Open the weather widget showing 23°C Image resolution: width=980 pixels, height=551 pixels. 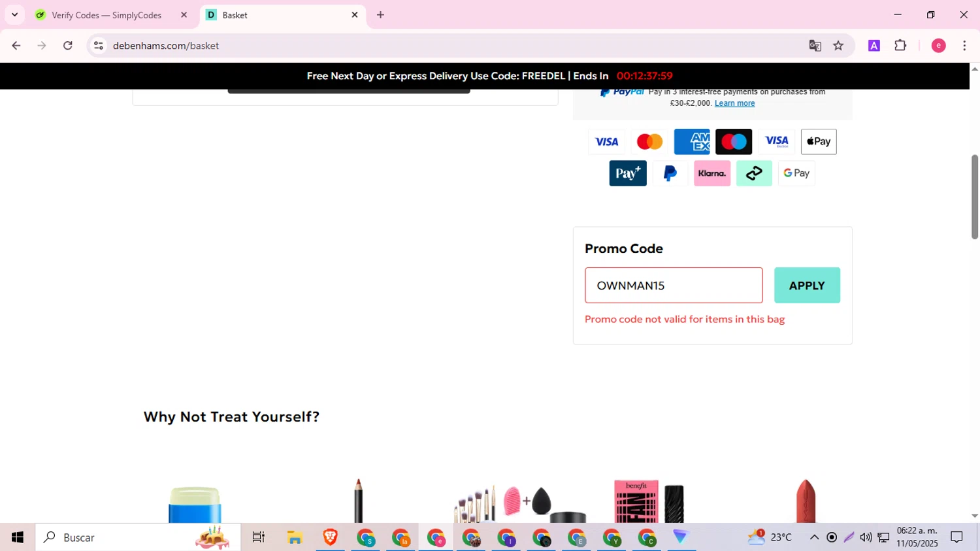coord(770,537)
